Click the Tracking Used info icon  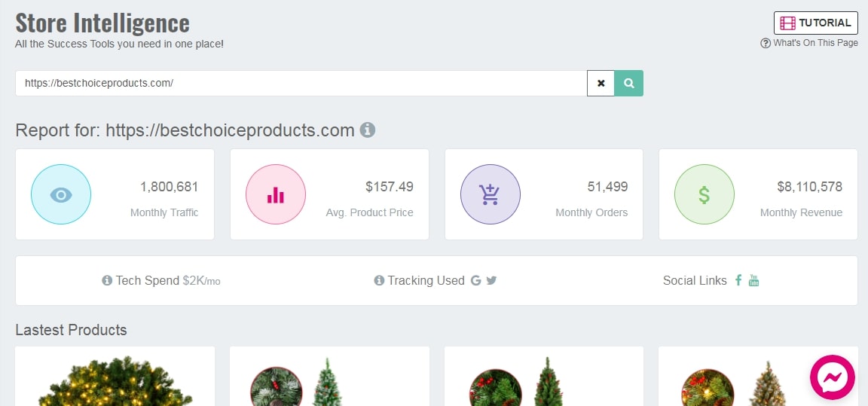[x=379, y=281]
